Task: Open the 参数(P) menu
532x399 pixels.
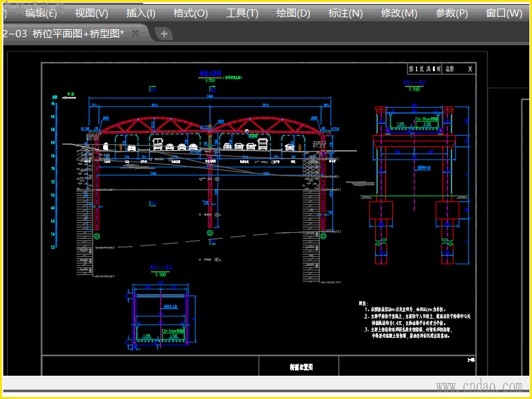Action: click(x=452, y=13)
